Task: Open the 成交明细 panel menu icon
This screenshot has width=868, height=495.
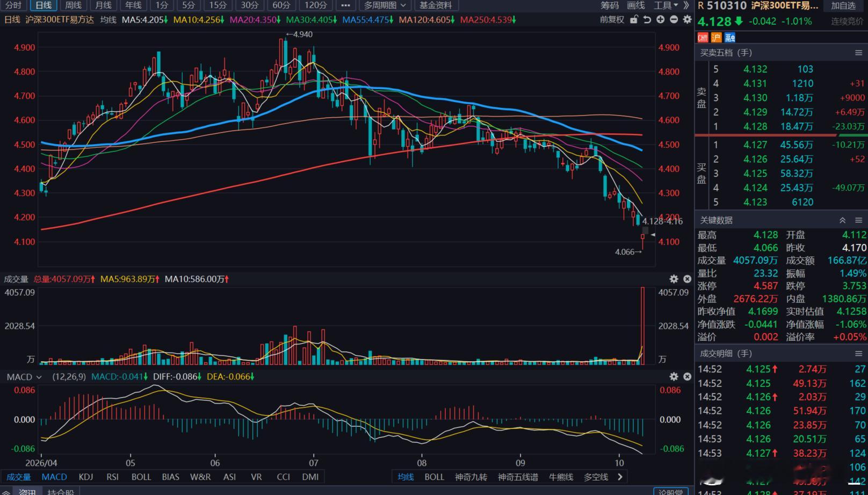Action: (858, 354)
